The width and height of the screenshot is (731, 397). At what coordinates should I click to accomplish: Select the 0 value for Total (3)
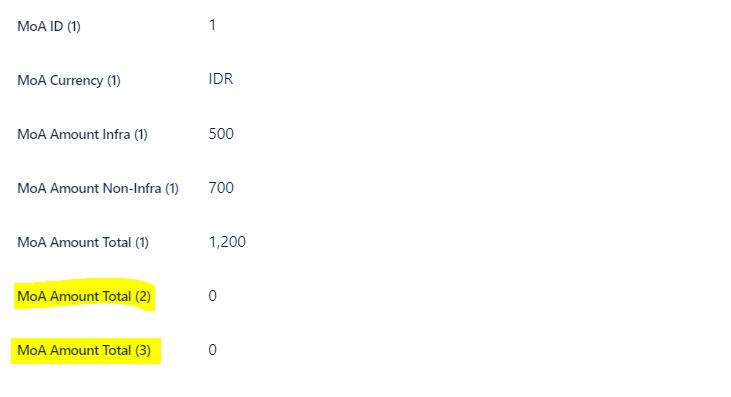[213, 350]
